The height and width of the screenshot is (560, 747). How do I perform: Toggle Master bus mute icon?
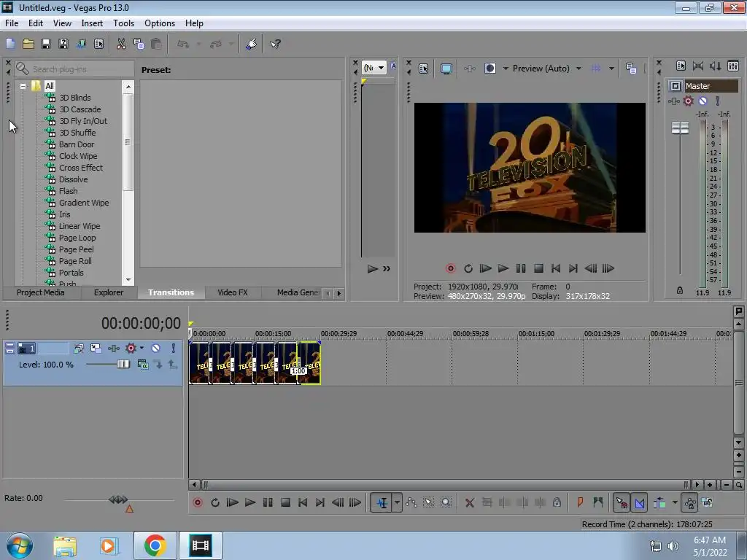click(703, 101)
